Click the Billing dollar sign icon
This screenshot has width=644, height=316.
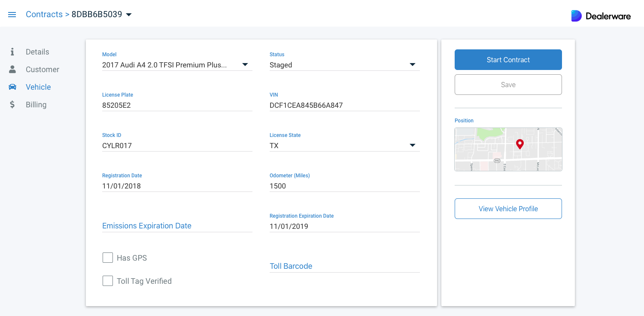coord(12,105)
